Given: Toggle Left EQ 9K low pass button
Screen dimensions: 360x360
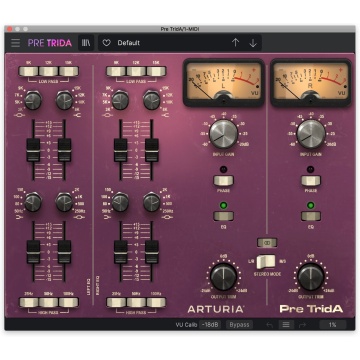Looking at the screenshot, I should tap(28, 71).
